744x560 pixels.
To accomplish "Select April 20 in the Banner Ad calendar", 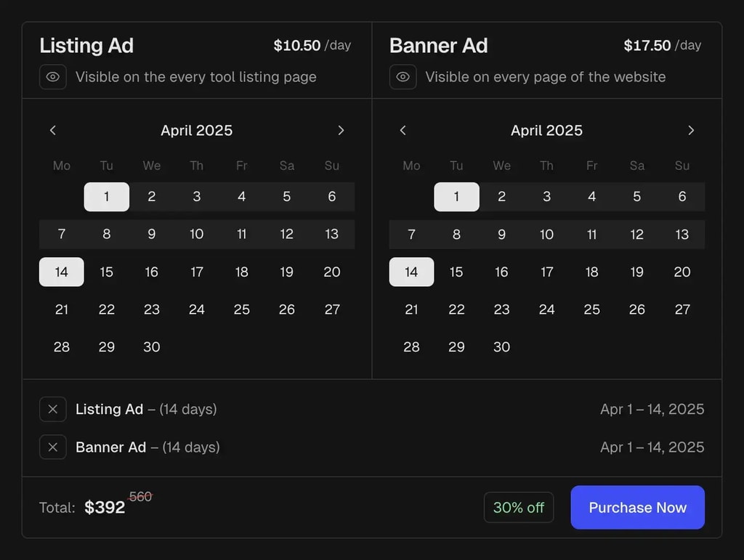I will 682,272.
